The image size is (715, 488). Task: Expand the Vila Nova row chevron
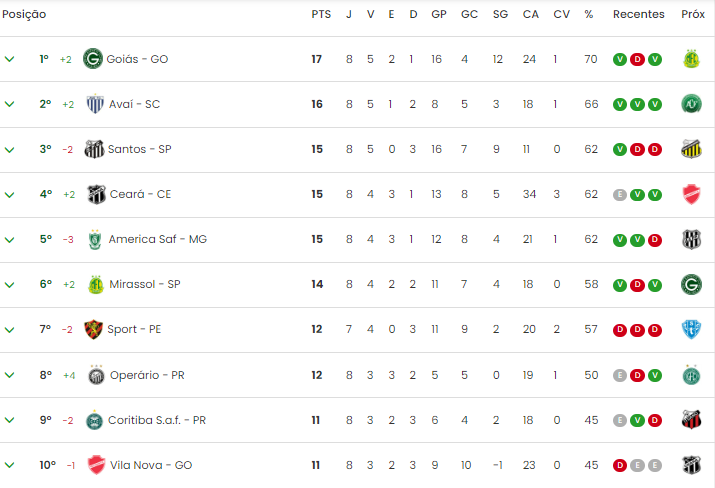click(9, 465)
